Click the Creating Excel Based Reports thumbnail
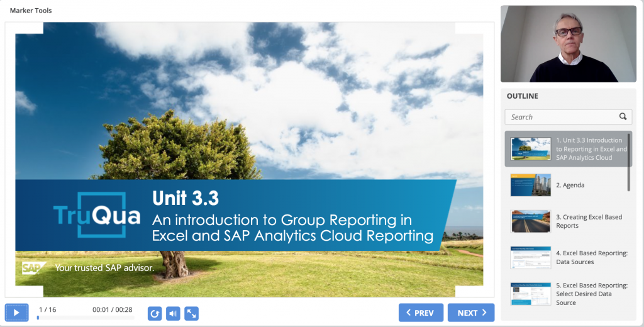644x327 pixels. pos(530,221)
